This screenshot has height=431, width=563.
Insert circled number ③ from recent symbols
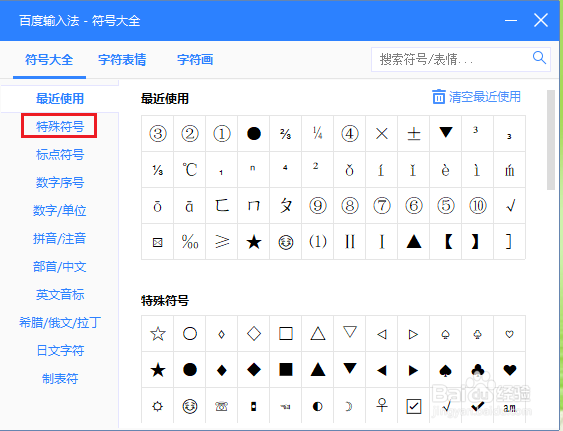click(x=158, y=134)
